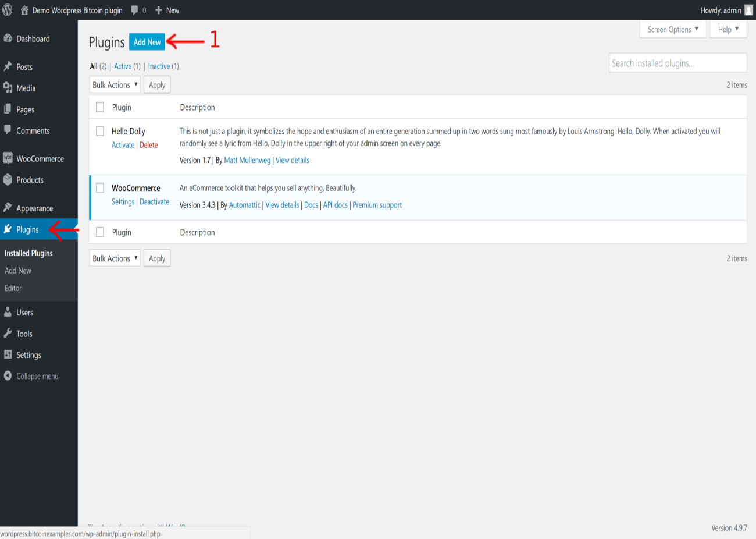Click the Pages icon in sidebar
Screen dimensions: 756x539
[x=8, y=109]
